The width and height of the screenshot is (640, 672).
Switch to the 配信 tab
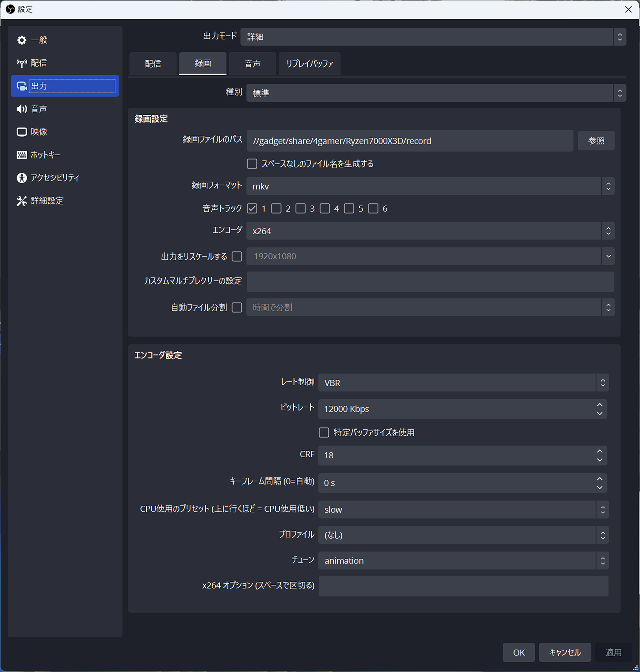tap(153, 64)
